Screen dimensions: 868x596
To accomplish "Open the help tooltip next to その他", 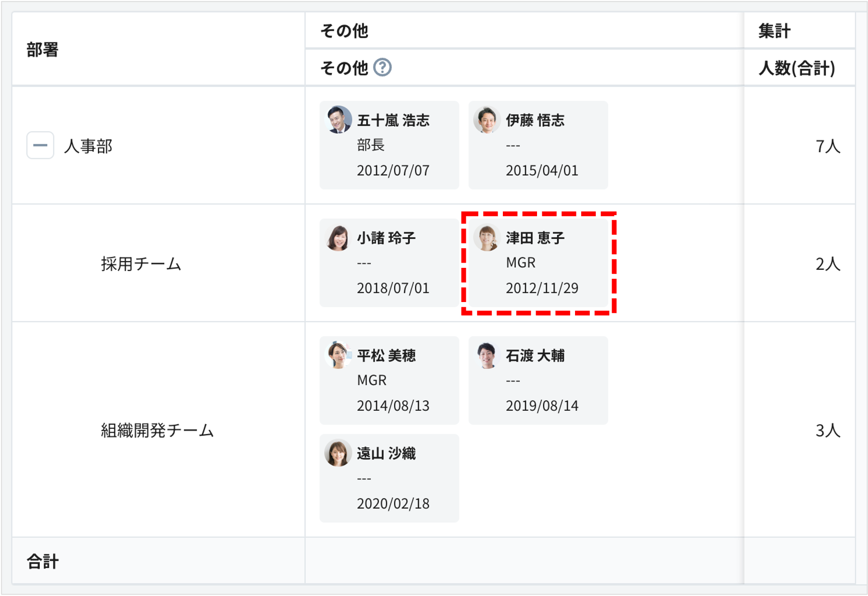I will (383, 68).
